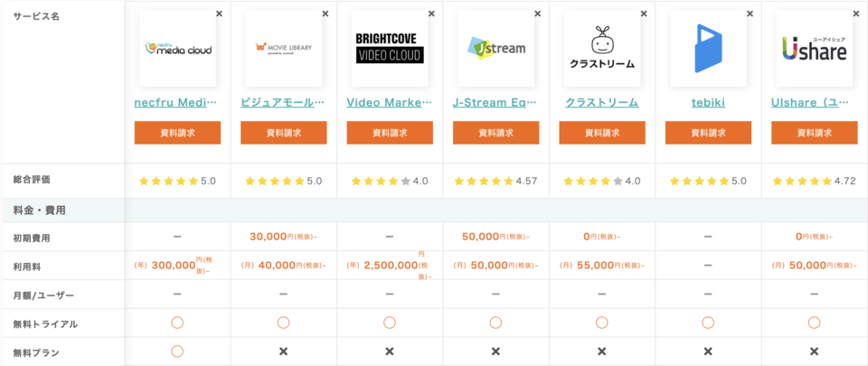Viewport: 868px width, 366px height.
Task: Close the Brightcove Video Cloud column
Action: (432, 14)
